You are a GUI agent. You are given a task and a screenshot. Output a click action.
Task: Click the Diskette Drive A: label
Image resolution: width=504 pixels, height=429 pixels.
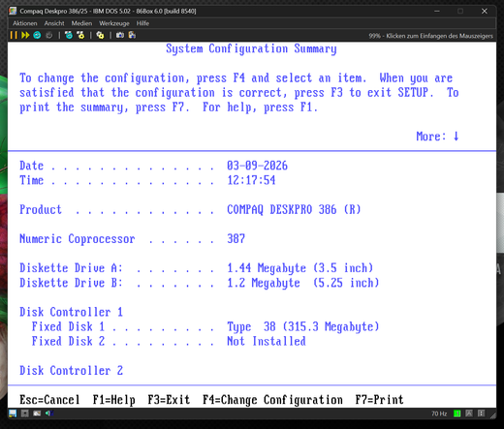point(71,268)
